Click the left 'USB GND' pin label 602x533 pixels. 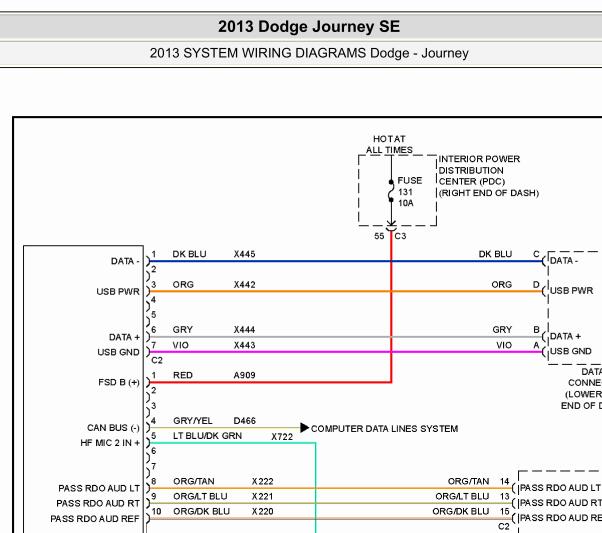pyautogui.click(x=119, y=352)
